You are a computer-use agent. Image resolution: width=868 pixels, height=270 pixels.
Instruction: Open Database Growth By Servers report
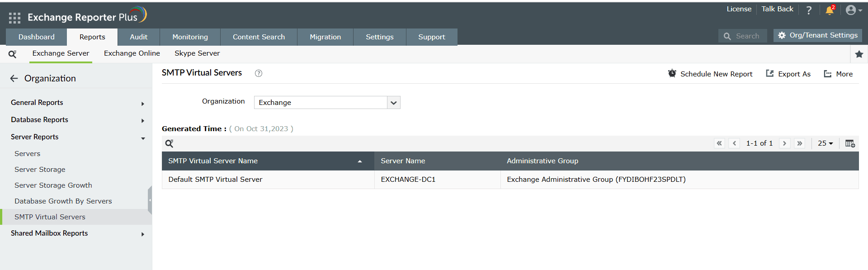(63, 201)
